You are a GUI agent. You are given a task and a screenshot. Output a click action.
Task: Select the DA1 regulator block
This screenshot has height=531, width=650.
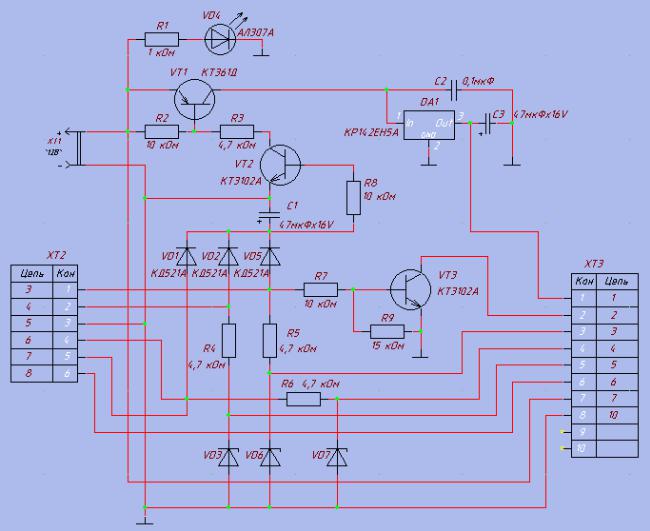(x=429, y=125)
